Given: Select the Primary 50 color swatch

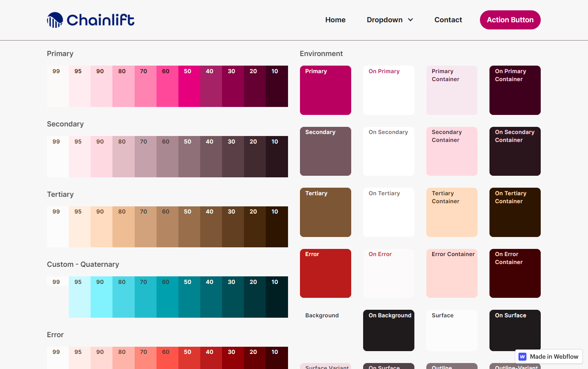Looking at the screenshot, I should tap(189, 86).
